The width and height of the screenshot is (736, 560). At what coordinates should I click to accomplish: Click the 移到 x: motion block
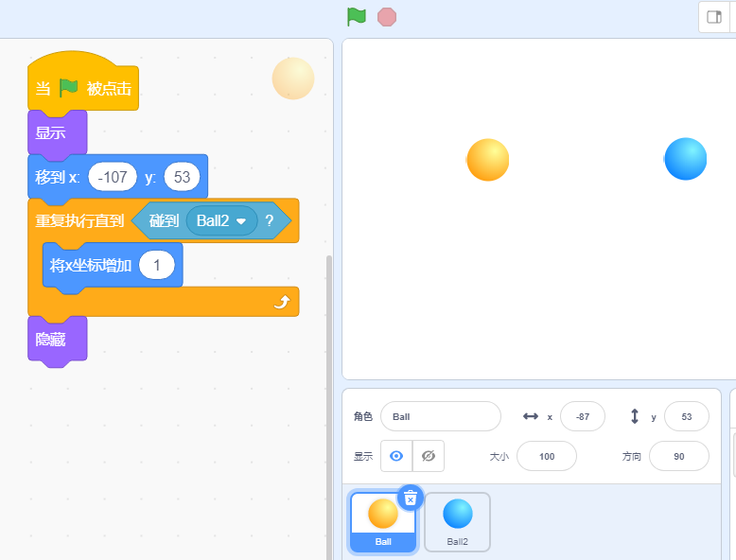pyautogui.click(x=58, y=177)
